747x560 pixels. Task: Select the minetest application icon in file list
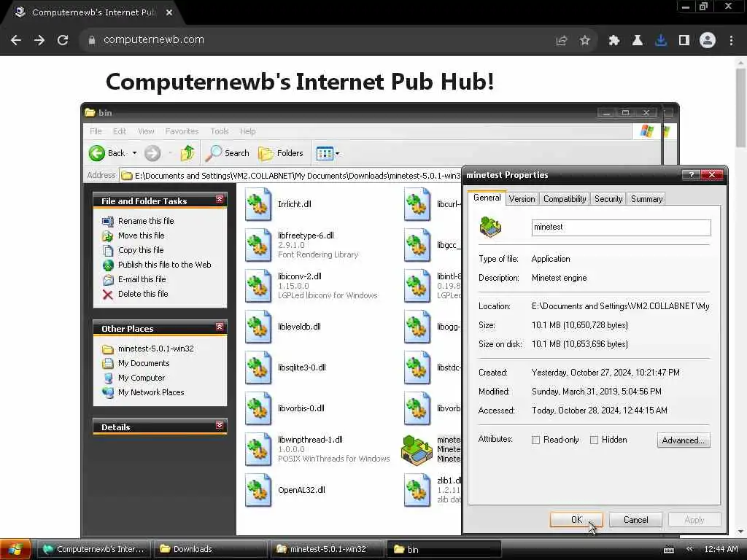(417, 449)
